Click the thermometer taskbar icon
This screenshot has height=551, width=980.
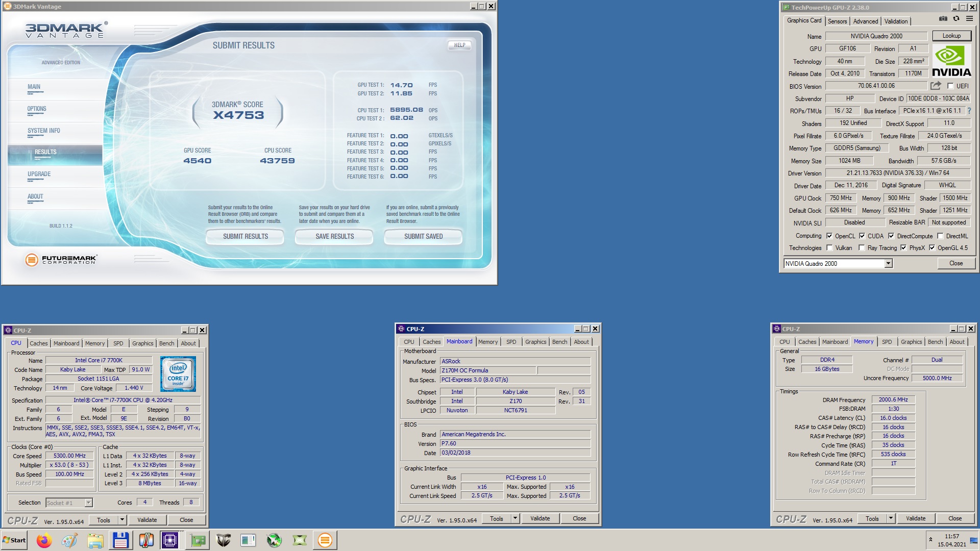point(146,540)
